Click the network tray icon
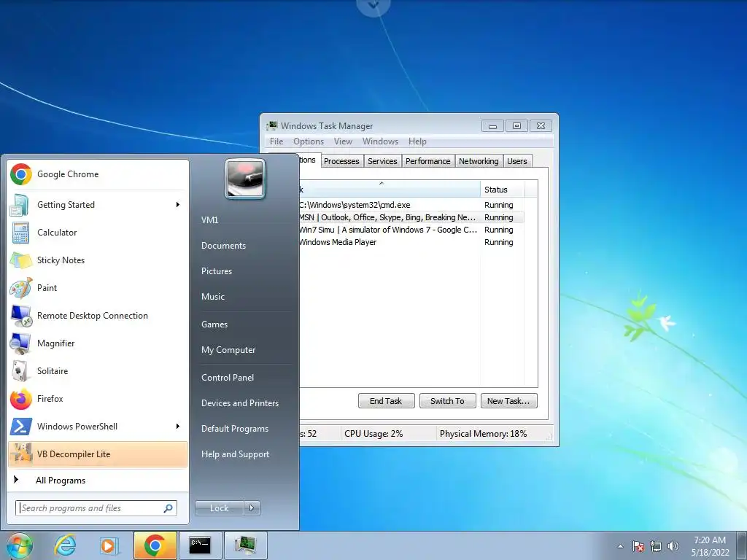Viewport: 747px width, 560px height. pos(656,547)
